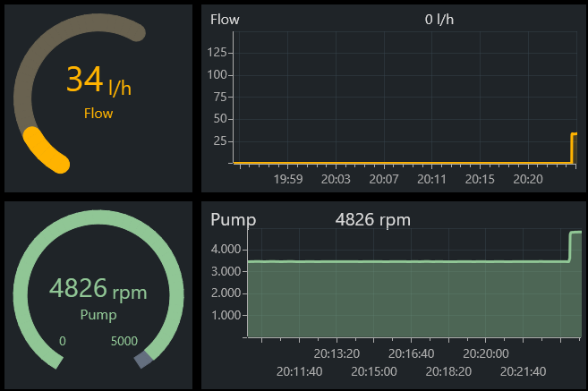Click the 0 minimum label on Pump gauge
This screenshot has width=588, height=391.
coord(63,341)
